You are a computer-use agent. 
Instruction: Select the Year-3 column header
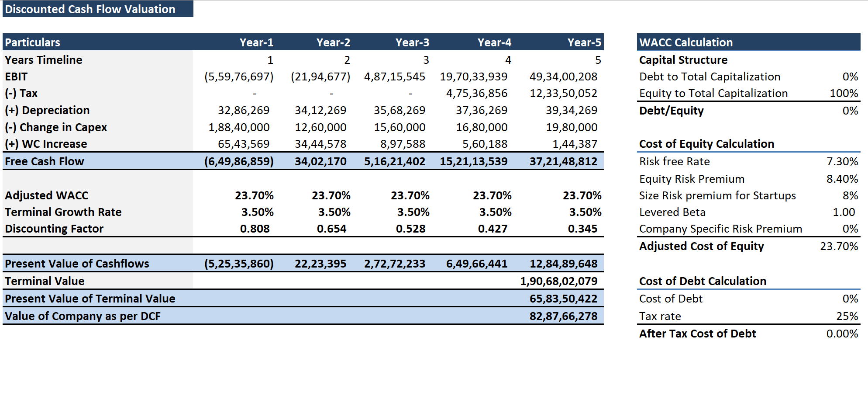coord(412,42)
